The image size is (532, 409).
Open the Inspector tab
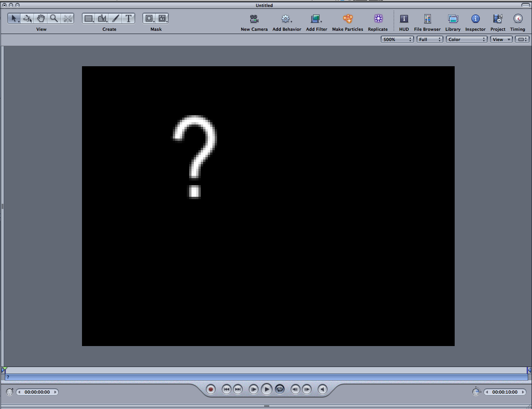475,19
